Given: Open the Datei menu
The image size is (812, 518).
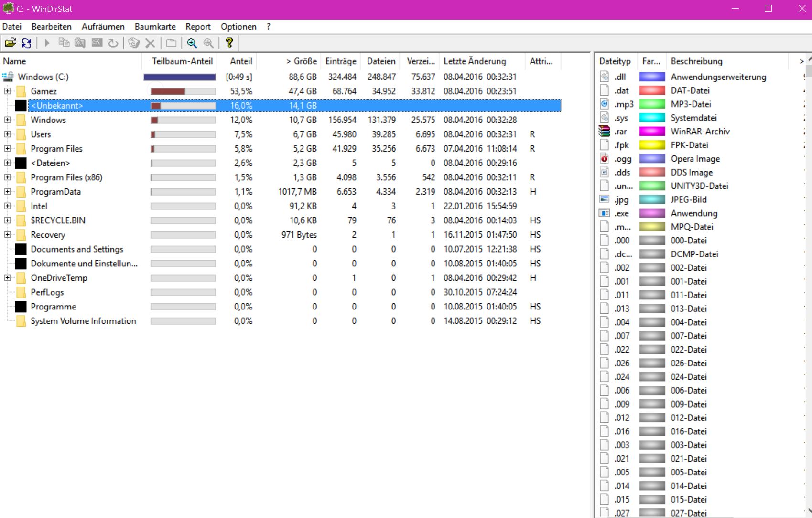Looking at the screenshot, I should click(x=12, y=27).
